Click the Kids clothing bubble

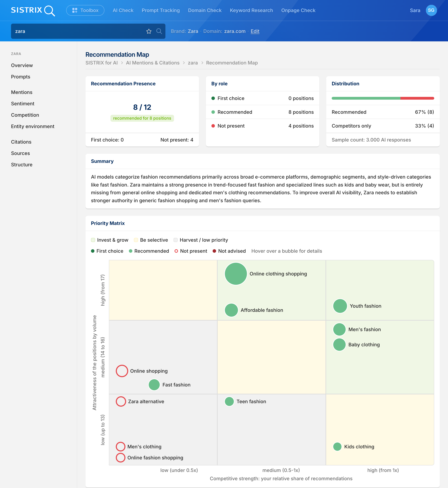pyautogui.click(x=337, y=447)
